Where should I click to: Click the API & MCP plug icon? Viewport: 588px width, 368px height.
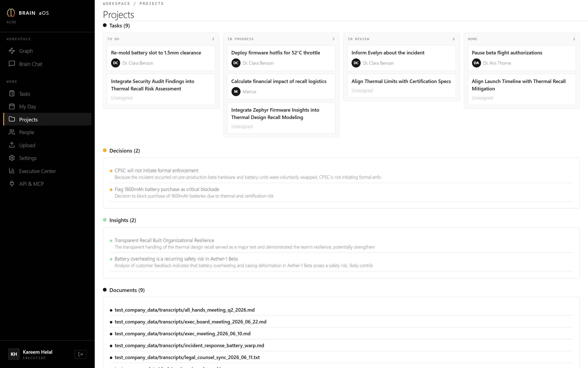pos(12,184)
